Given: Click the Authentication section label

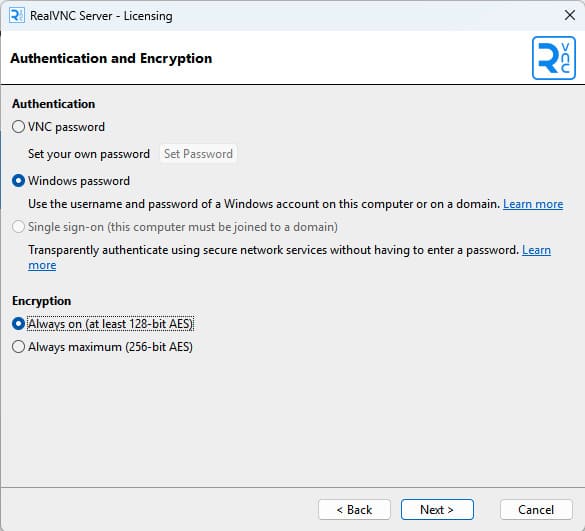Looking at the screenshot, I should (x=53, y=104).
